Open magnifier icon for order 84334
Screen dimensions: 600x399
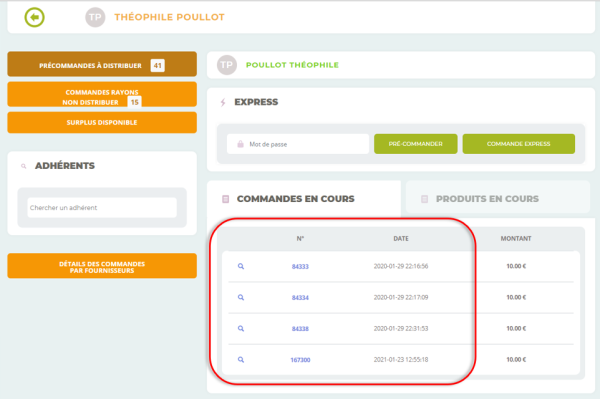[241, 297]
